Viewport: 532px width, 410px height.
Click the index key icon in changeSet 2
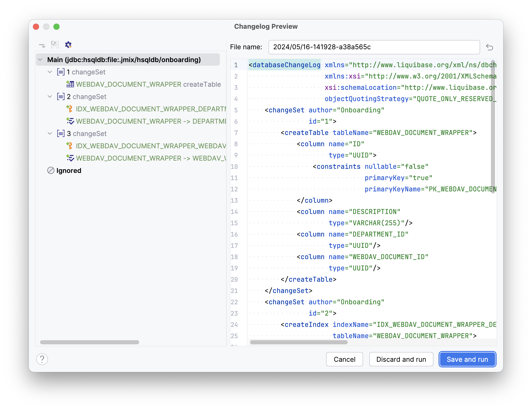(x=70, y=109)
